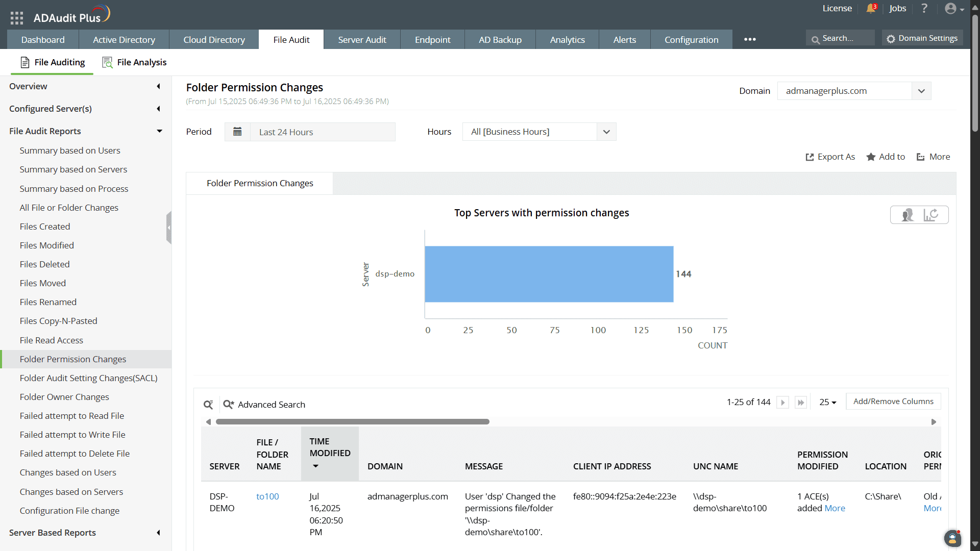Screen dimensions: 980x551
Task: Open the Domain dropdown
Action: (921, 91)
